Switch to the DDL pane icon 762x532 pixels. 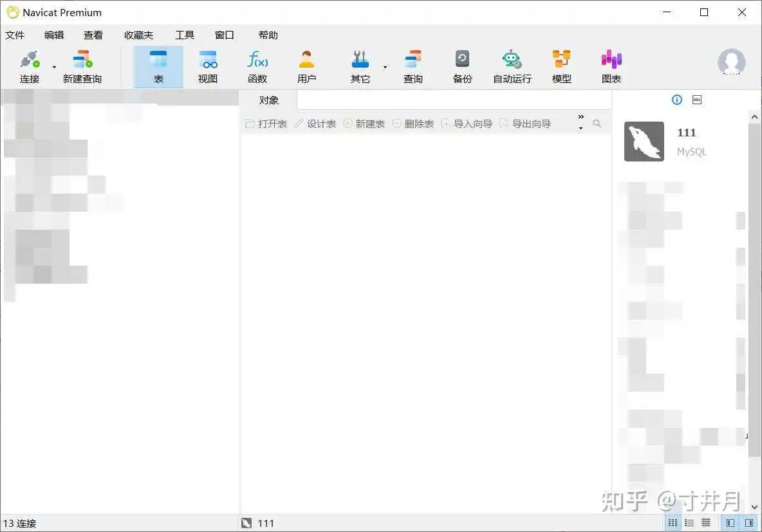click(696, 100)
